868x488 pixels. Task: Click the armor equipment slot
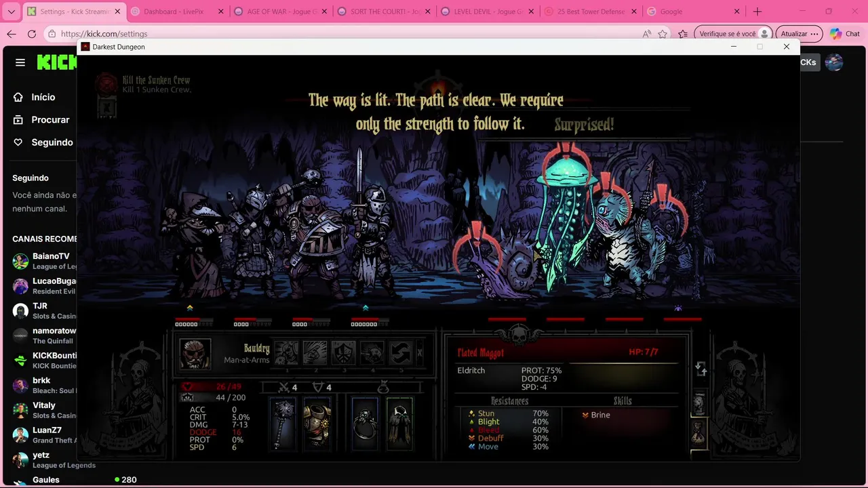317,424
